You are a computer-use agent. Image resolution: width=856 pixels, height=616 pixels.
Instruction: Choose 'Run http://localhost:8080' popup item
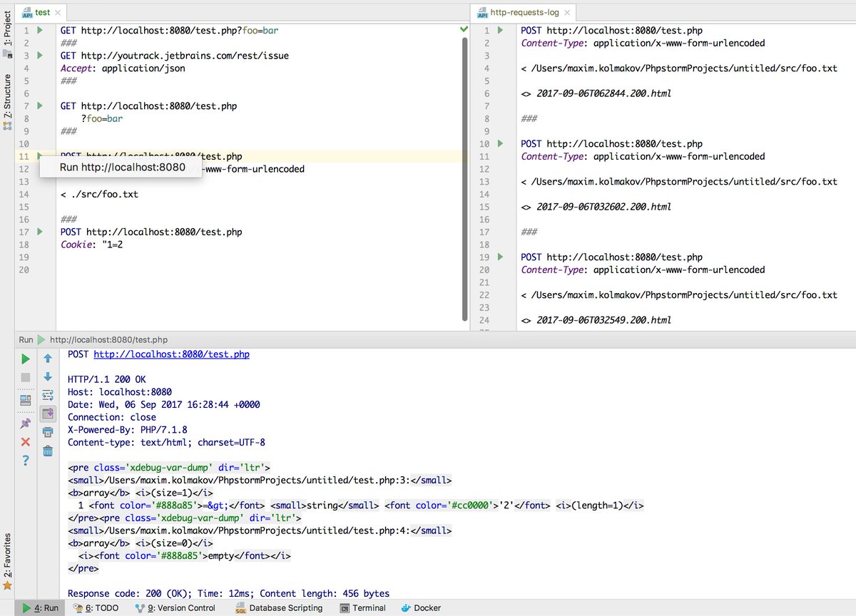pyautogui.click(x=122, y=168)
